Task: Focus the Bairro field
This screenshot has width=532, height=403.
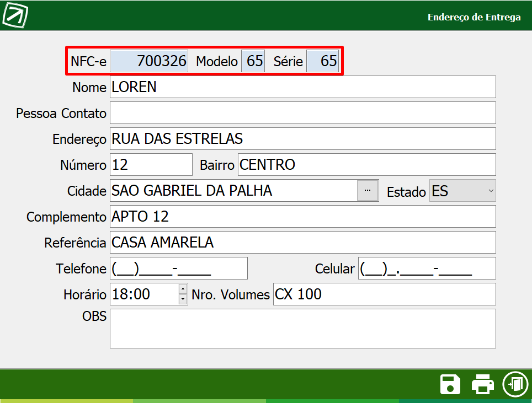Action: tap(367, 165)
